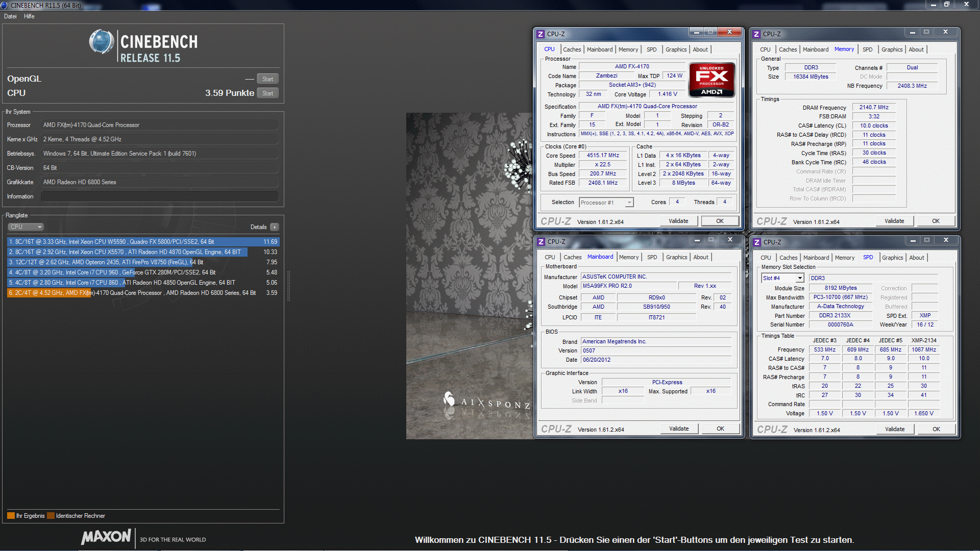Open About tab in Mainboard window
980x551 pixels.
[x=701, y=257]
